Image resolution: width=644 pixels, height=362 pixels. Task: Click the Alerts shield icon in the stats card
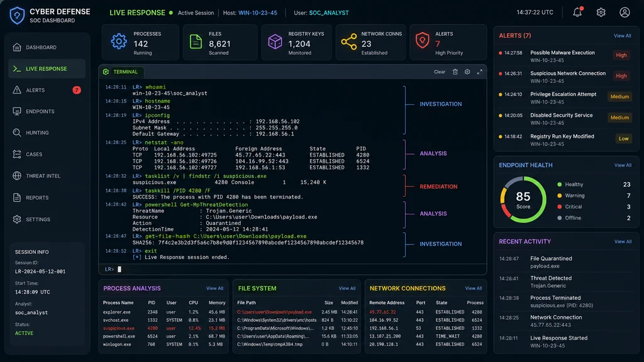point(422,41)
